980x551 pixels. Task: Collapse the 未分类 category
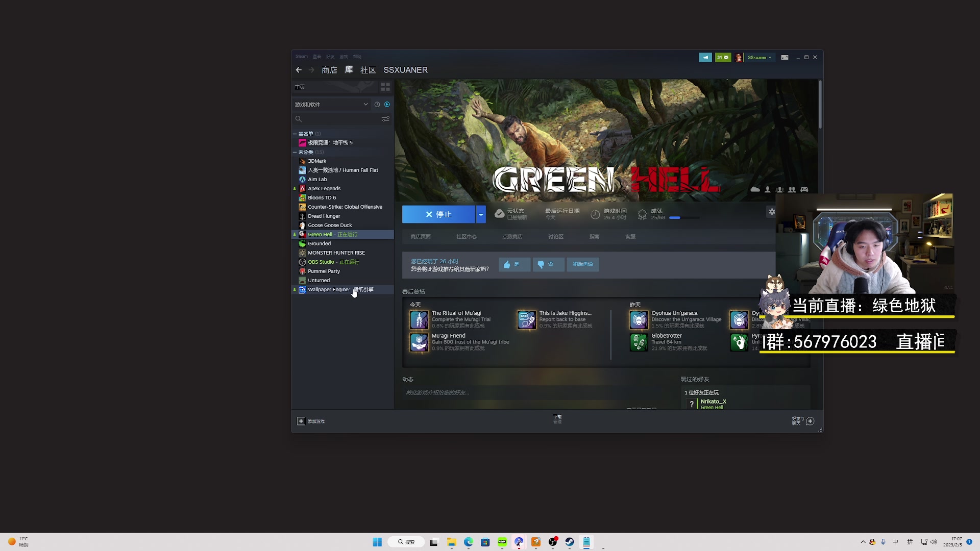point(295,152)
